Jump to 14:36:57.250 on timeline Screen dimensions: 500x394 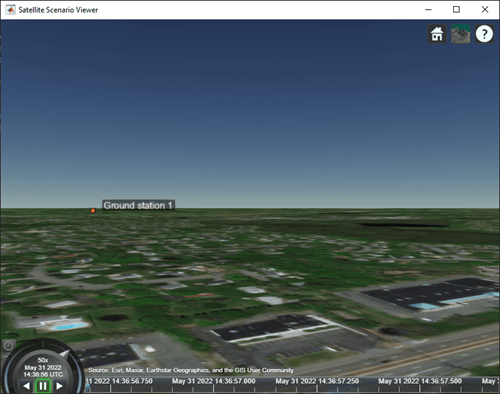(x=317, y=381)
